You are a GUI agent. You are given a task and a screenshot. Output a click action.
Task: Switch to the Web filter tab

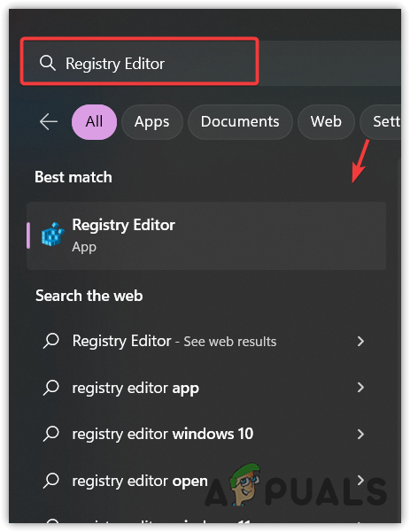click(x=326, y=122)
